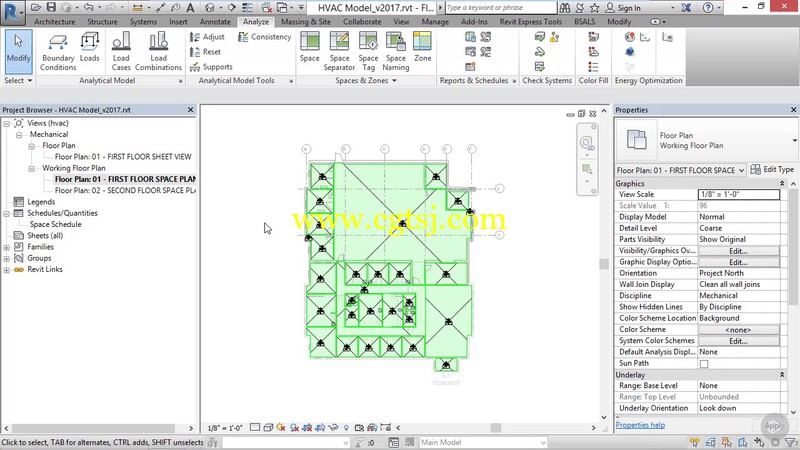
Task: Click Edit for System Color Schemes
Action: (738, 341)
